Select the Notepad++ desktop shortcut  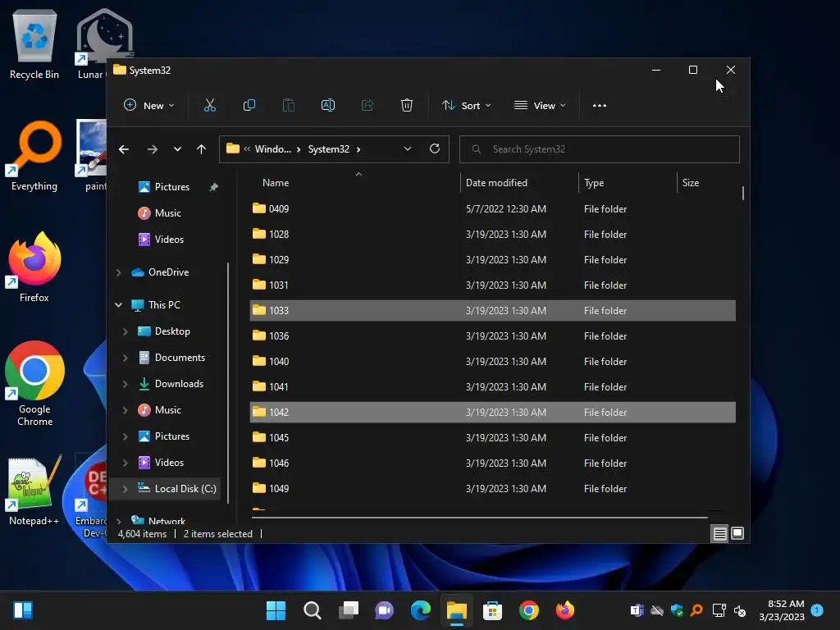tap(34, 491)
